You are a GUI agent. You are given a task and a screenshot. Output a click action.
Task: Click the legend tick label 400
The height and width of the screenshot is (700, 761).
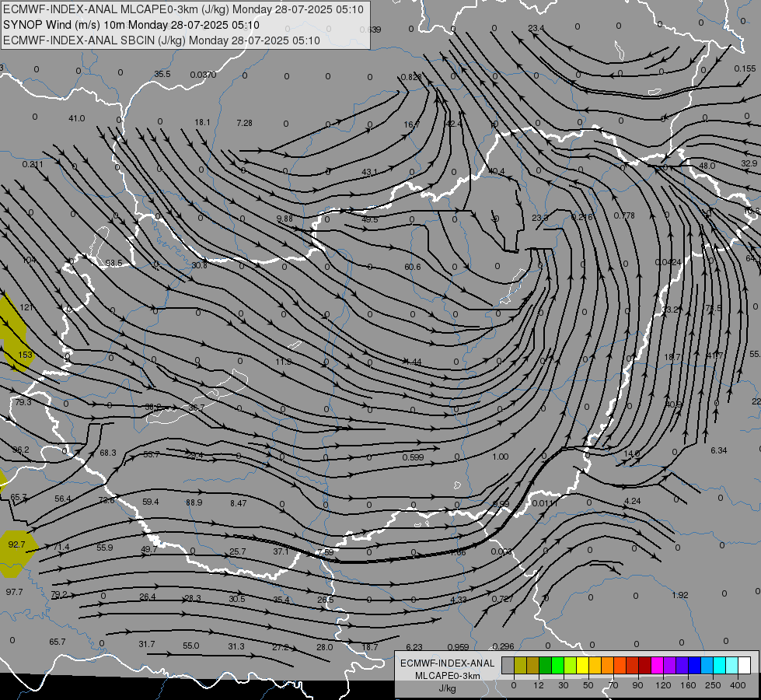click(738, 685)
